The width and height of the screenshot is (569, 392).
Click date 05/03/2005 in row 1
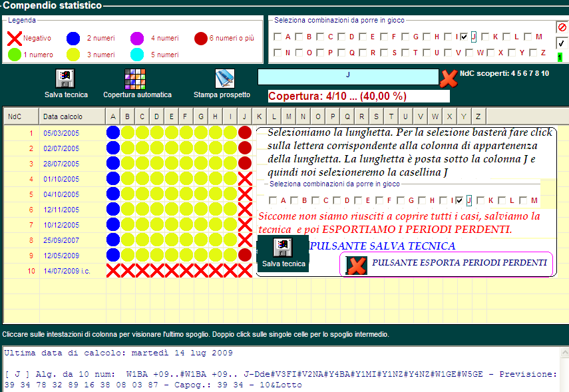coord(61,133)
